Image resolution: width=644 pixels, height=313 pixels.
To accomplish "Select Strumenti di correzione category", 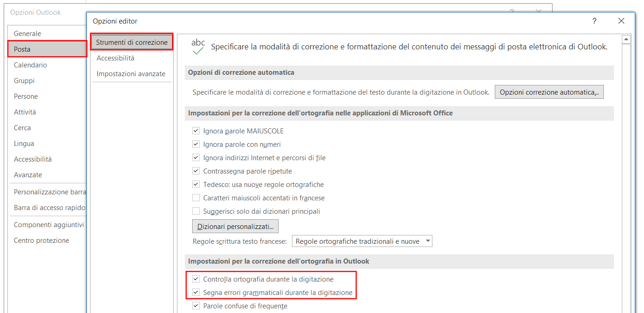I will pyautogui.click(x=132, y=42).
